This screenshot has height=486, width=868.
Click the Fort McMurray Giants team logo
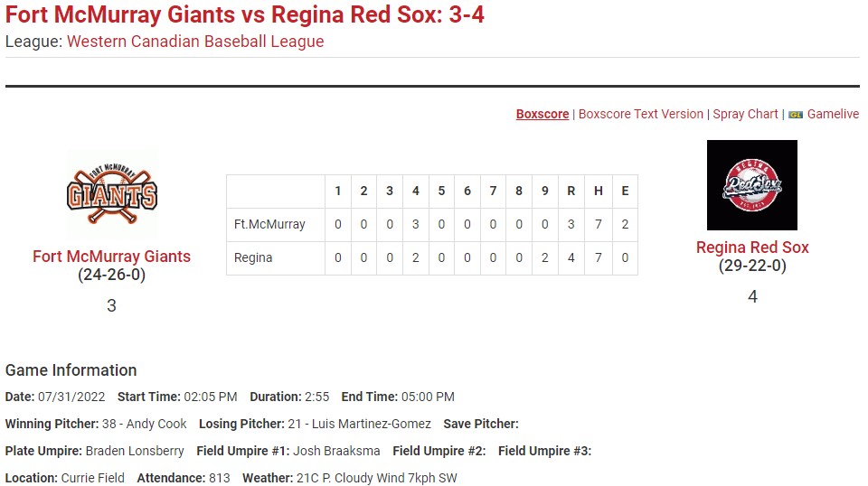(x=111, y=194)
